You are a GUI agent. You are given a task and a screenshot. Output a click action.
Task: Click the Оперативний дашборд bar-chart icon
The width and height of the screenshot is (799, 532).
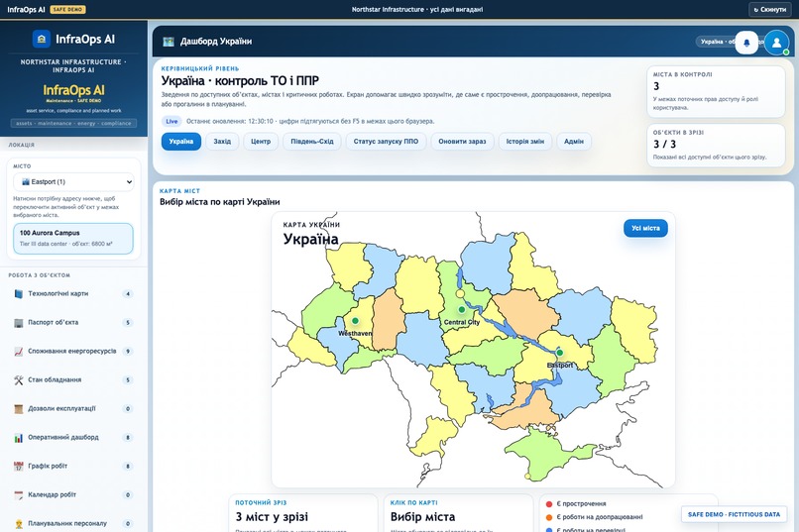(19, 437)
